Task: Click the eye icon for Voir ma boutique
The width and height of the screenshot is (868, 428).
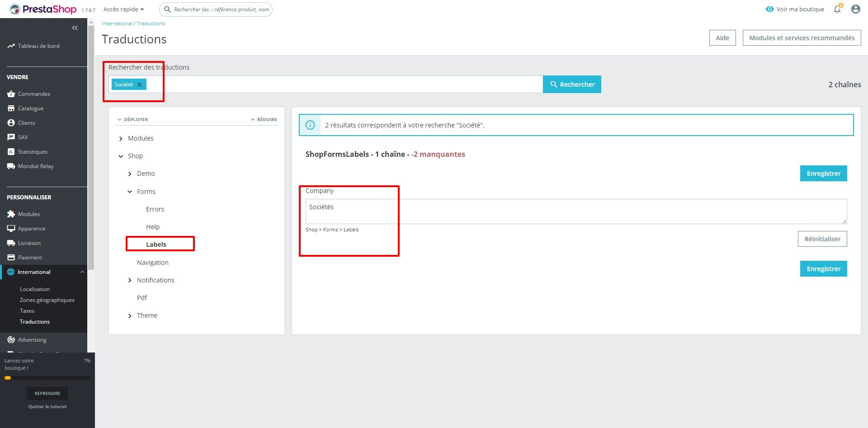Action: coord(769,9)
